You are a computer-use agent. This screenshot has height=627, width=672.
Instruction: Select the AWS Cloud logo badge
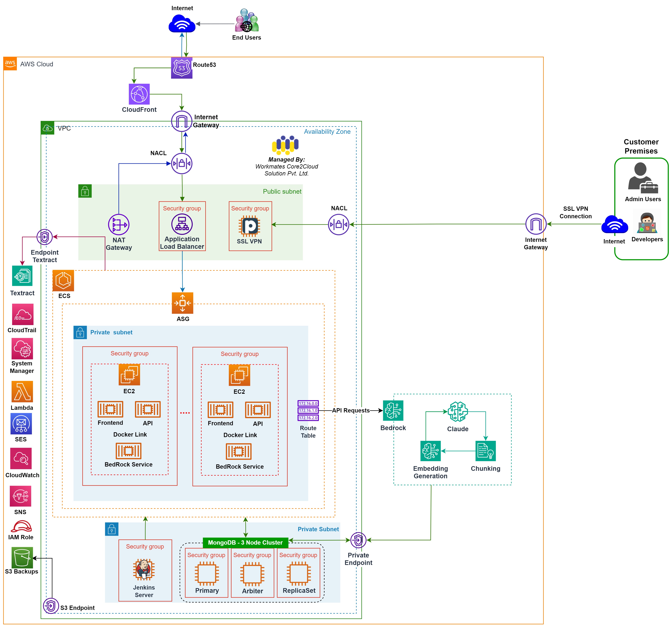pyautogui.click(x=10, y=64)
